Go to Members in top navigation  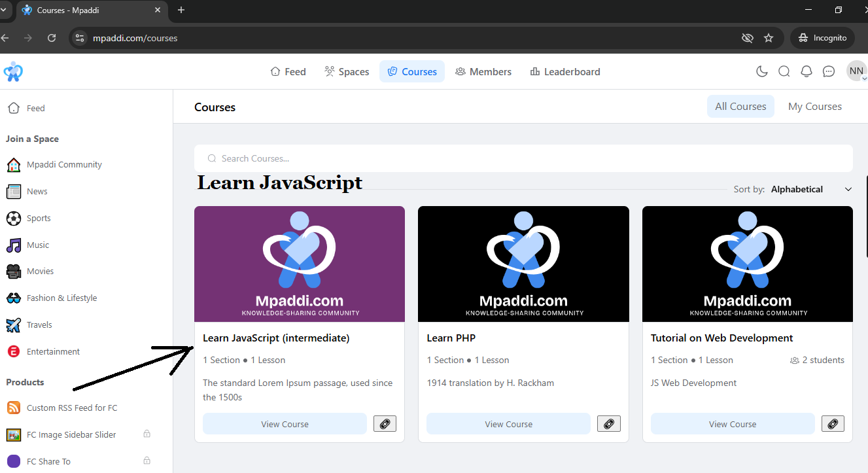(483, 72)
